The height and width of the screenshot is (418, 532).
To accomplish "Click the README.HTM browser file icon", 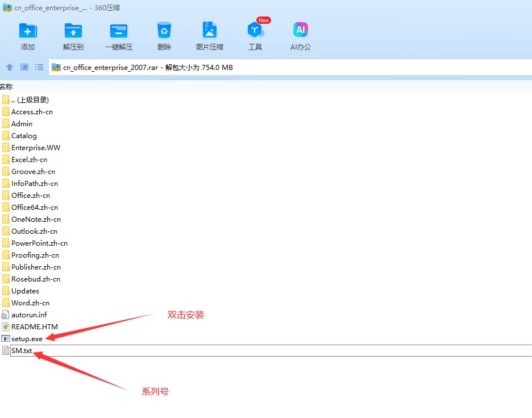I will point(6,326).
